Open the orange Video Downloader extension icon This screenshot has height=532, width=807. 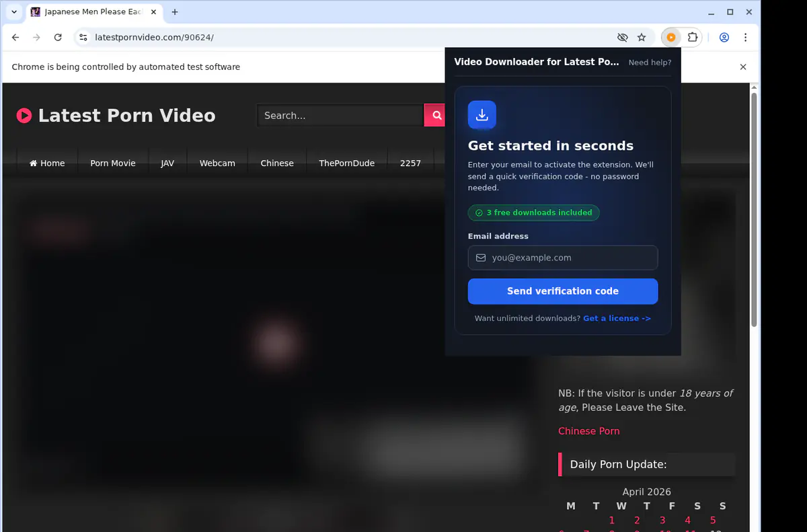pyautogui.click(x=670, y=38)
